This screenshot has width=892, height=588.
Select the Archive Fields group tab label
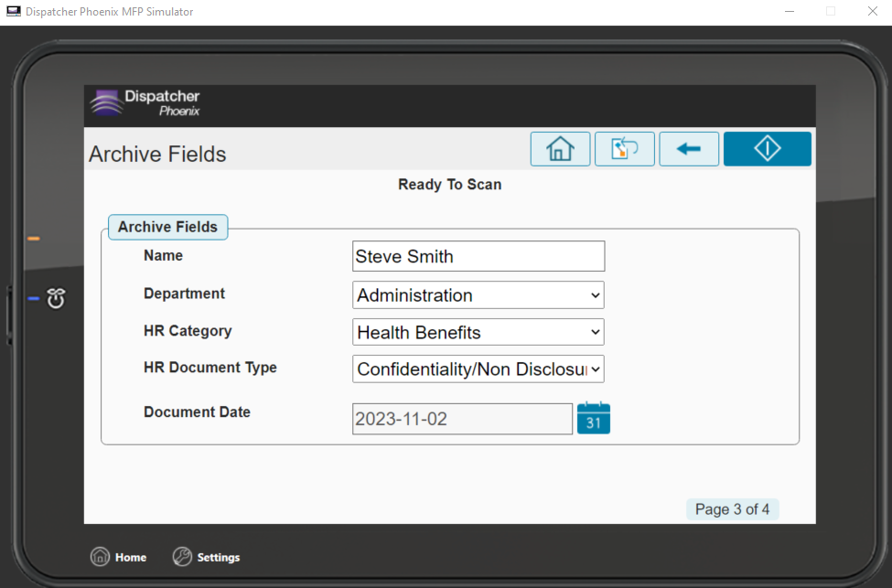pos(167,227)
